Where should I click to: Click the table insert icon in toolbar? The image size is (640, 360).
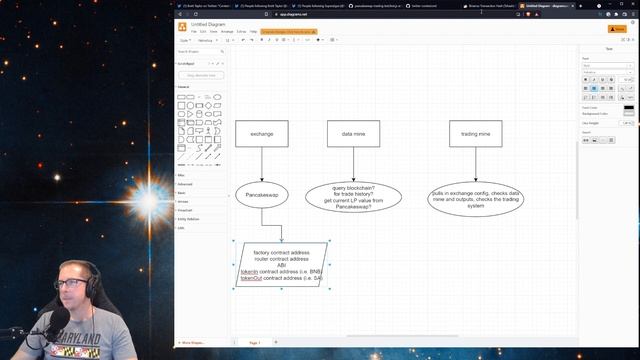click(x=333, y=40)
